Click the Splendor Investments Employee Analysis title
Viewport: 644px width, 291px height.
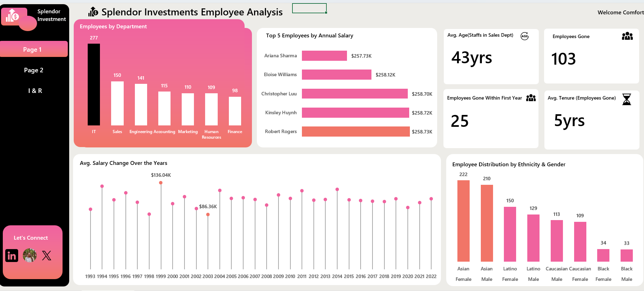tap(192, 12)
